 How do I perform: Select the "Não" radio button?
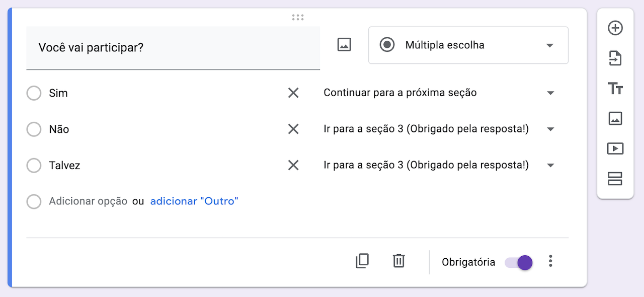coord(34,129)
